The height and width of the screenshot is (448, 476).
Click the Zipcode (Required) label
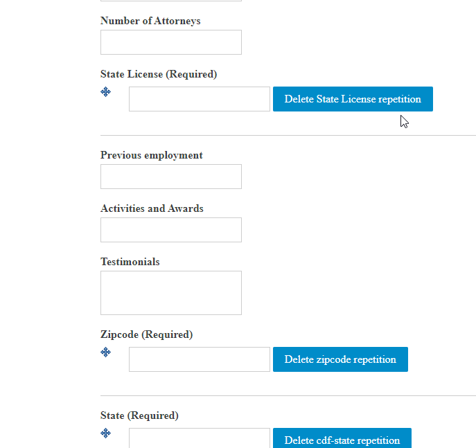click(x=146, y=334)
